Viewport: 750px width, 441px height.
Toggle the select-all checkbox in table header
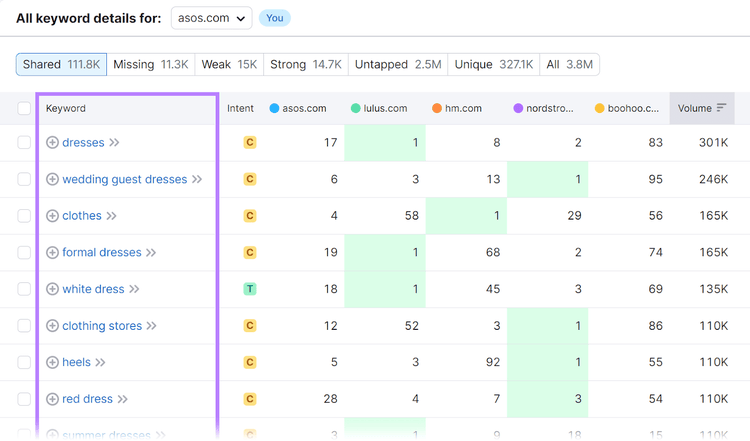pos(24,108)
